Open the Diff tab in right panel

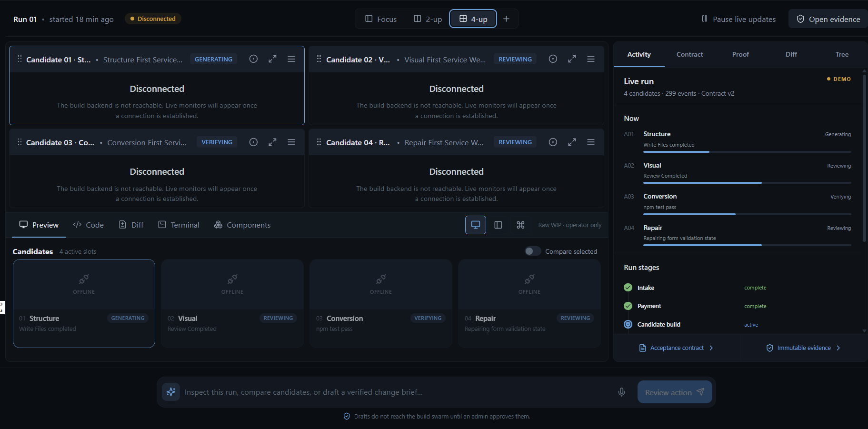coord(791,54)
